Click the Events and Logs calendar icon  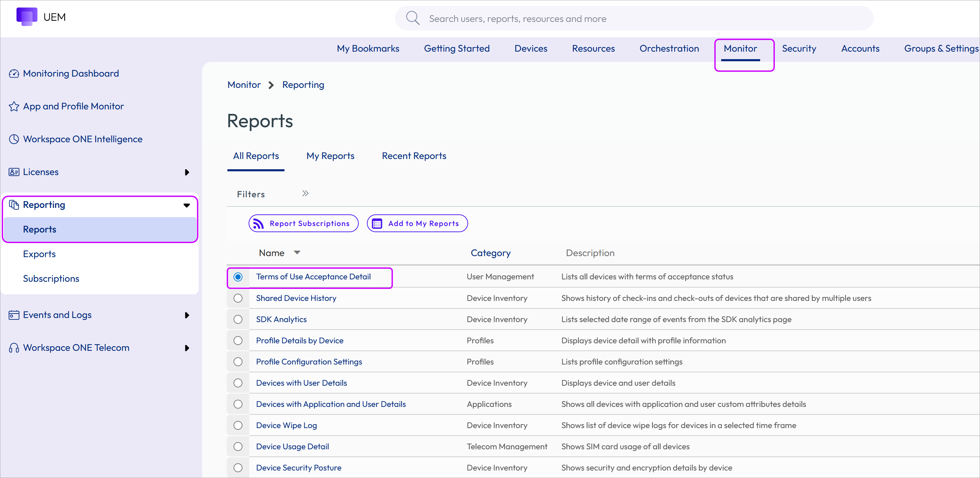tap(14, 315)
